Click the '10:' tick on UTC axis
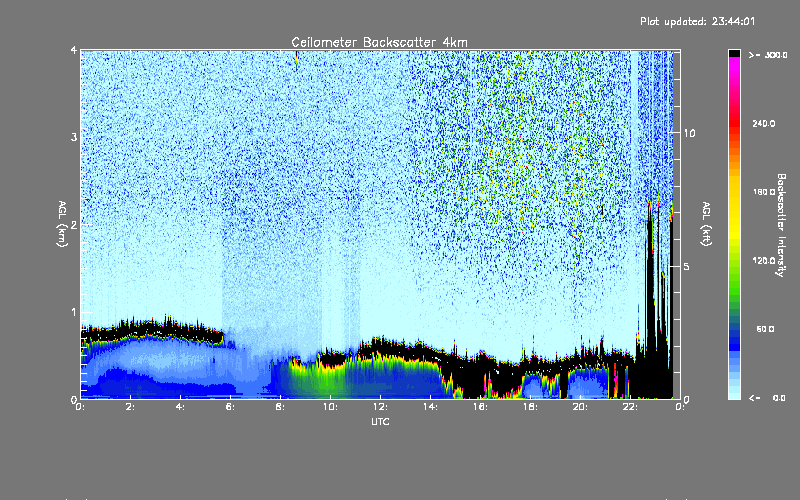The height and width of the screenshot is (500, 800). [x=330, y=407]
